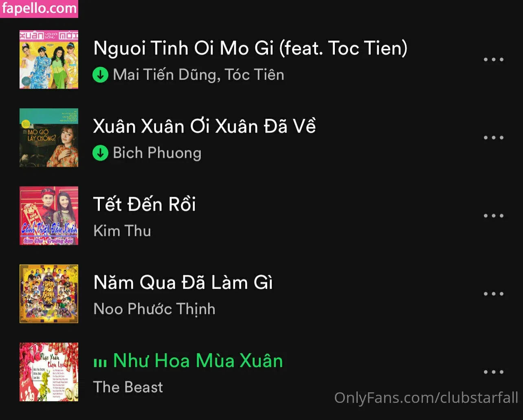The width and height of the screenshot is (523, 420).
Task: Click the now-playing equalizer icon
Action: pyautogui.click(x=100, y=362)
